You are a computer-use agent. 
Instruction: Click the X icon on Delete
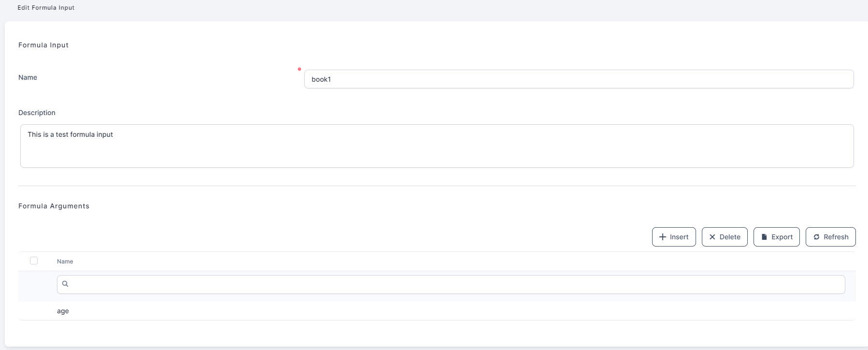click(712, 237)
